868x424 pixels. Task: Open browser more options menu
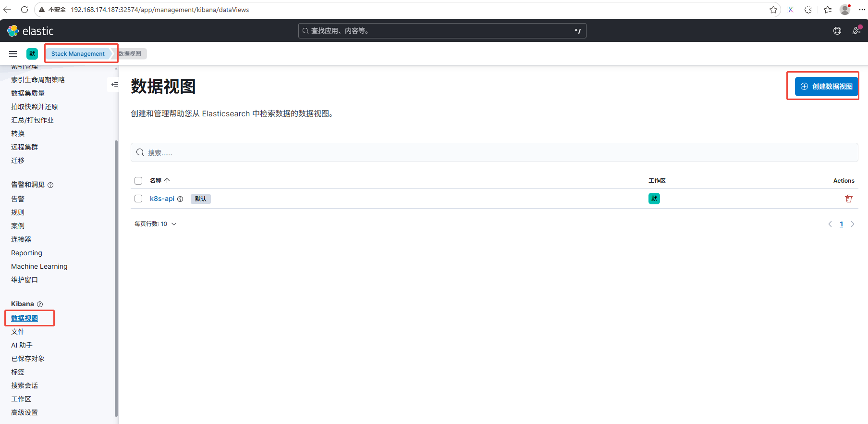(x=862, y=10)
